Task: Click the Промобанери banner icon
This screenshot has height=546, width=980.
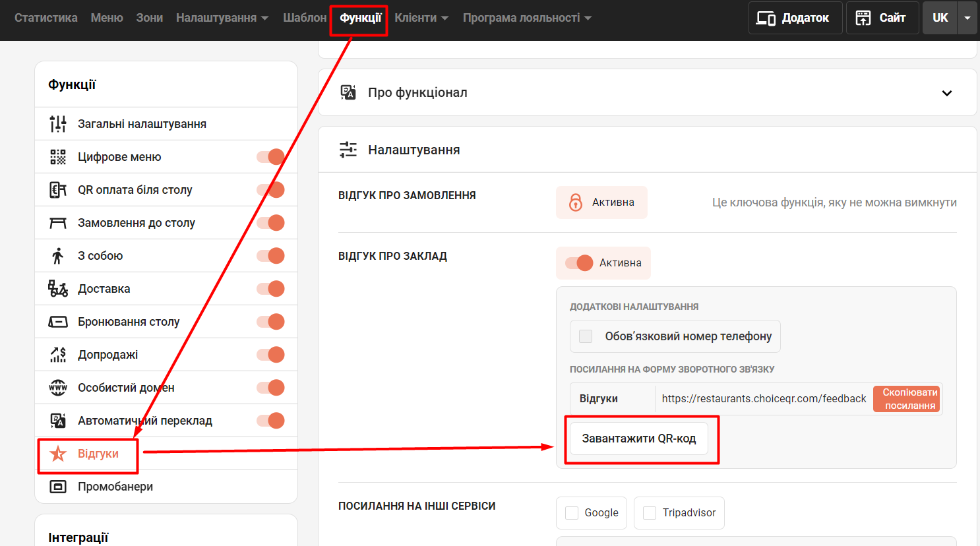Action: [x=58, y=487]
